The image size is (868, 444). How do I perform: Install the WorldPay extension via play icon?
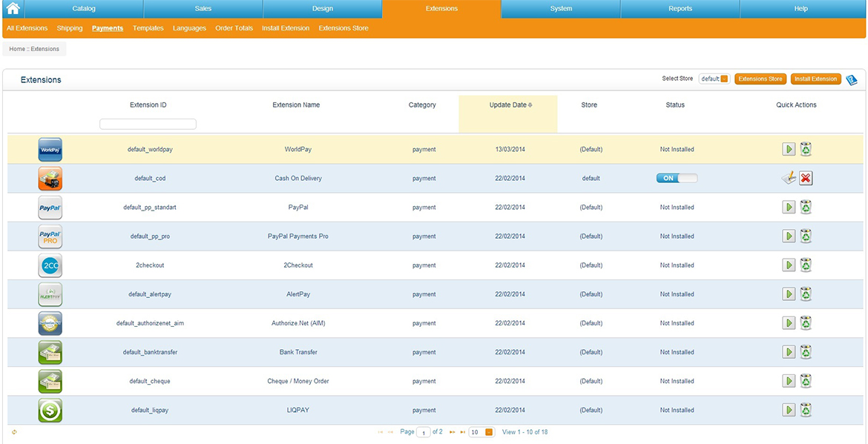coord(789,150)
